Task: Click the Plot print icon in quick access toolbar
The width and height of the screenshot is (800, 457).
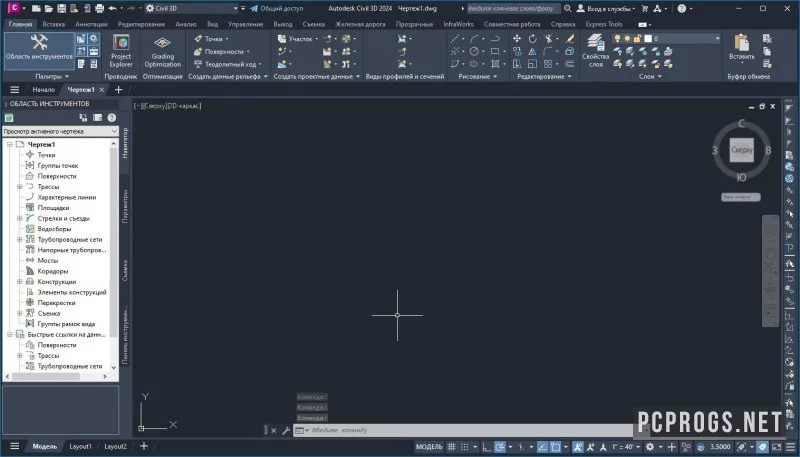Action: coord(99,8)
